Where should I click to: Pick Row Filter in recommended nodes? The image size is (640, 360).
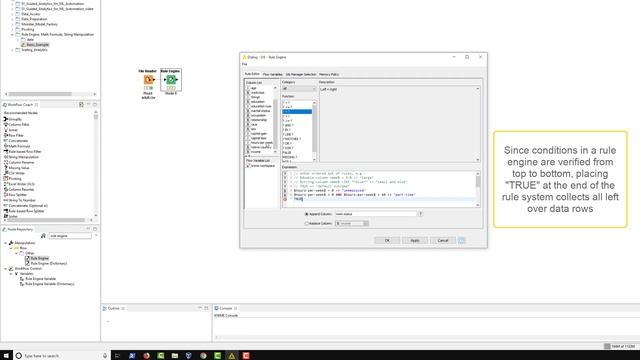[x=13, y=135]
